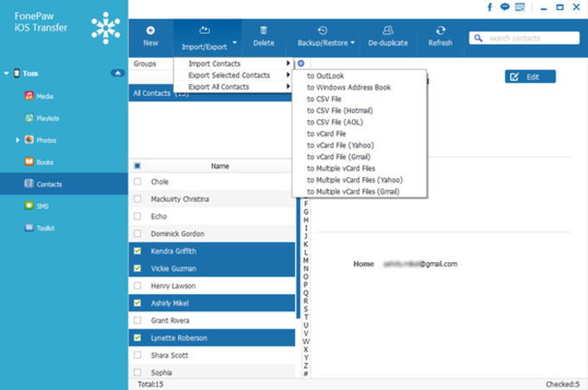The width and height of the screenshot is (588, 390).
Task: Select the All Contacts group
Action: click(210, 93)
